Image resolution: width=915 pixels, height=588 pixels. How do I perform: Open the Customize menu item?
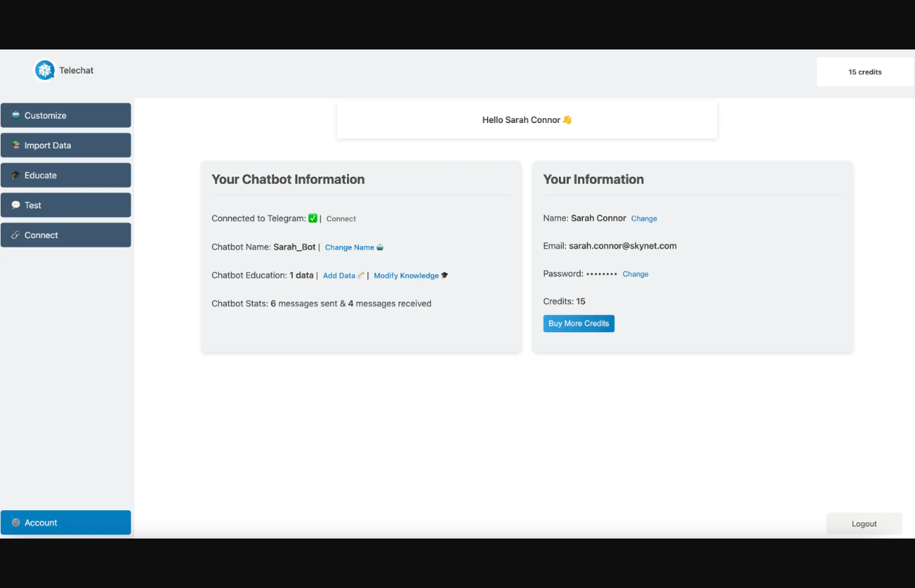[66, 115]
